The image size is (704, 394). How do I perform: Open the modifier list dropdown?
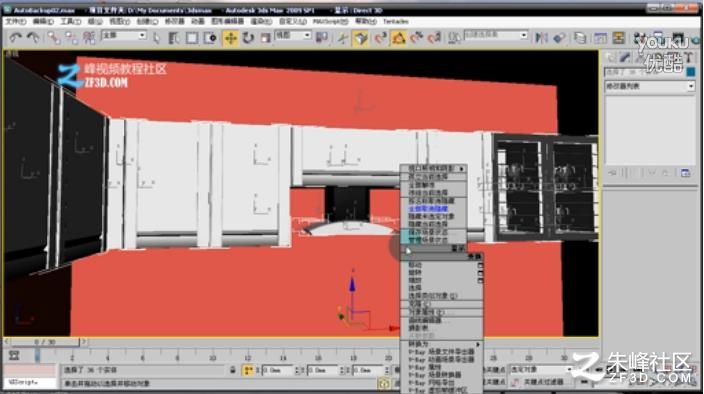click(650, 86)
